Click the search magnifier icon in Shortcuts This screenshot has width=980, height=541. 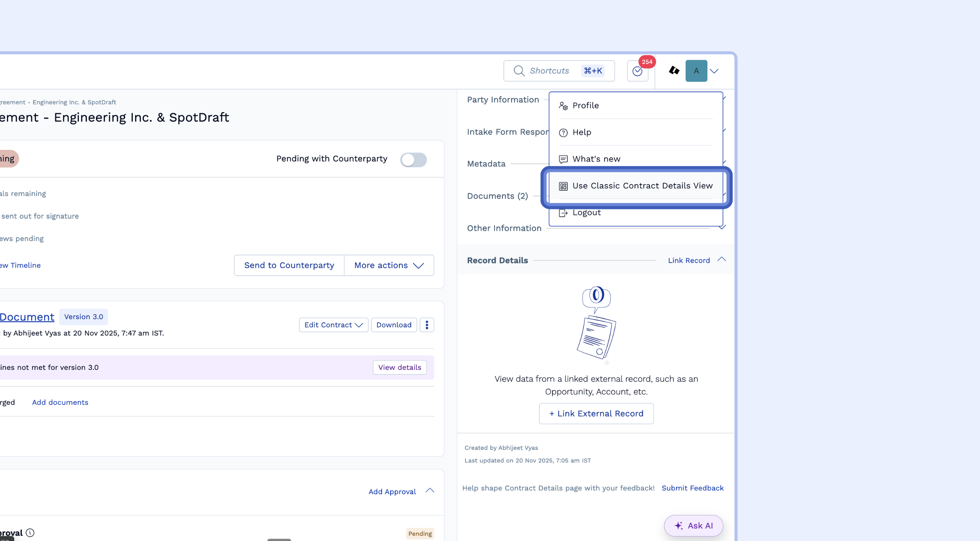pyautogui.click(x=519, y=71)
